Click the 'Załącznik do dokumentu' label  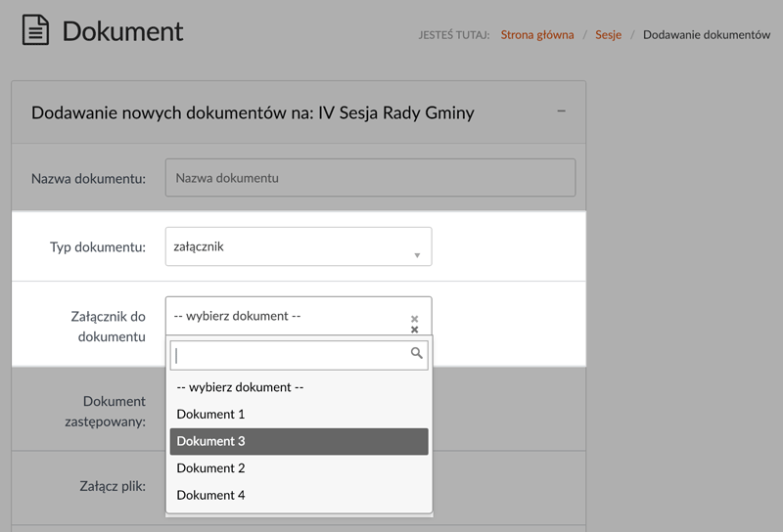tap(109, 327)
